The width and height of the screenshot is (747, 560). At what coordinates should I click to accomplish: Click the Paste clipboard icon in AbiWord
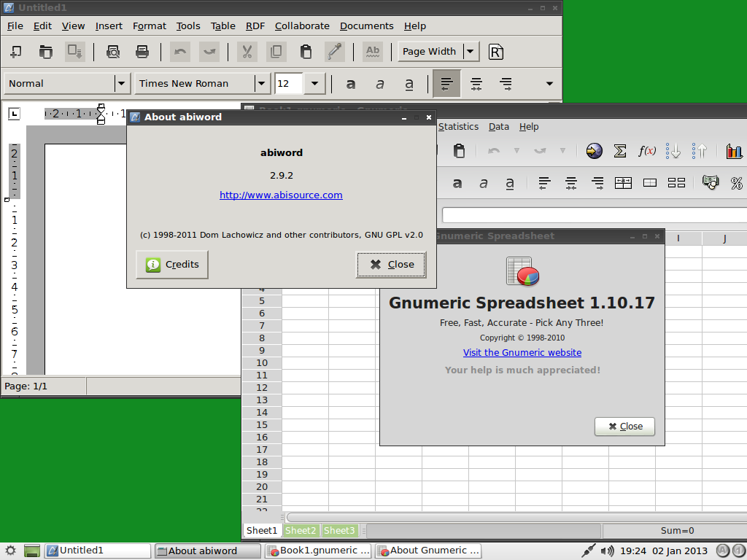coord(306,52)
